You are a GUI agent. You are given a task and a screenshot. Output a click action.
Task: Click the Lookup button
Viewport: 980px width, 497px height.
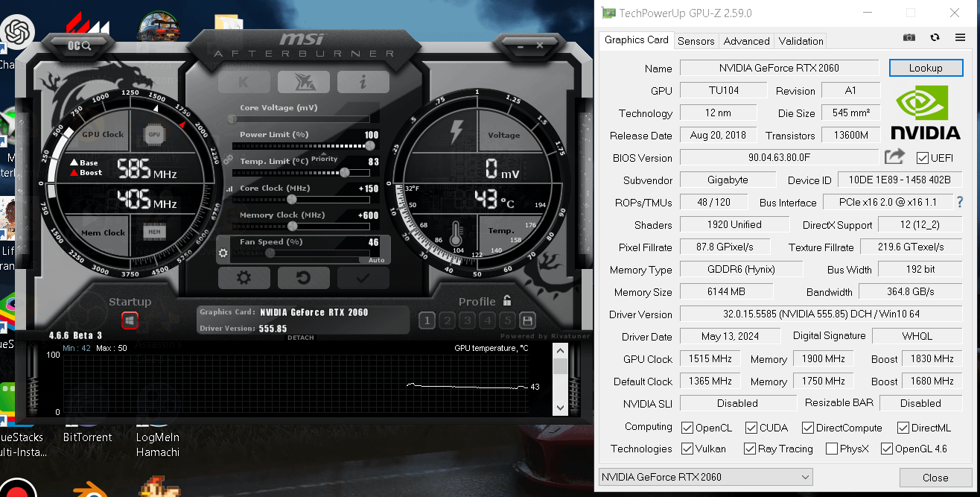point(926,68)
